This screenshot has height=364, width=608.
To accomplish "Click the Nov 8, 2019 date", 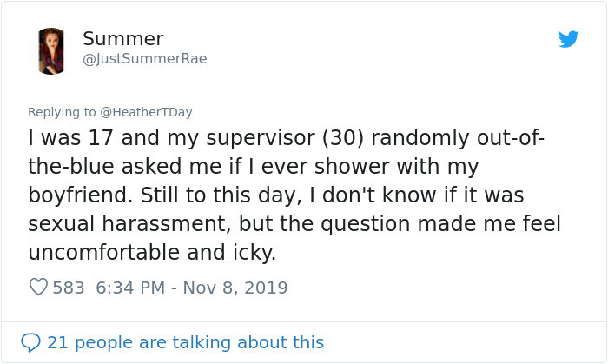I will point(235,288).
